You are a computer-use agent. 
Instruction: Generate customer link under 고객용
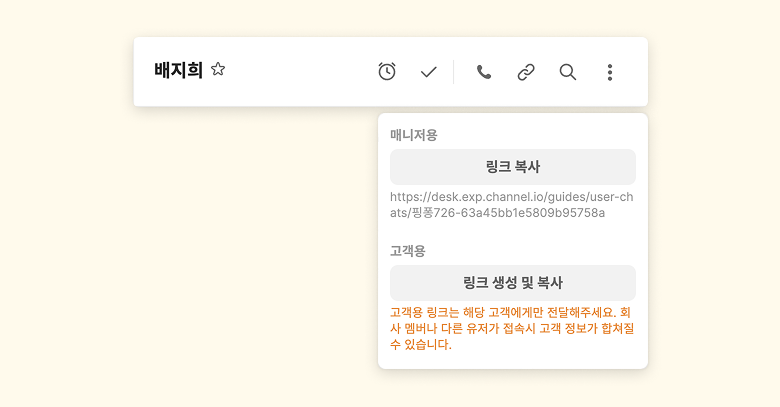pos(513,283)
